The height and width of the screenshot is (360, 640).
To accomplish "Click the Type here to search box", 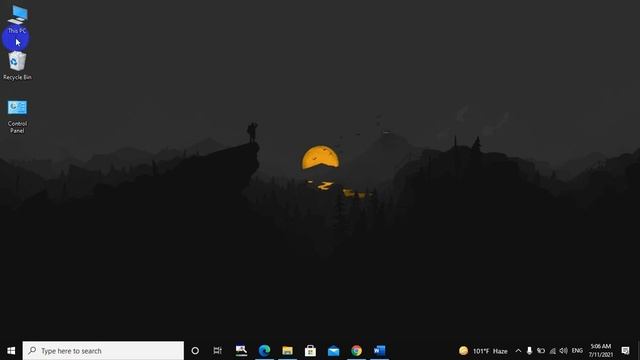I will click(103, 351).
